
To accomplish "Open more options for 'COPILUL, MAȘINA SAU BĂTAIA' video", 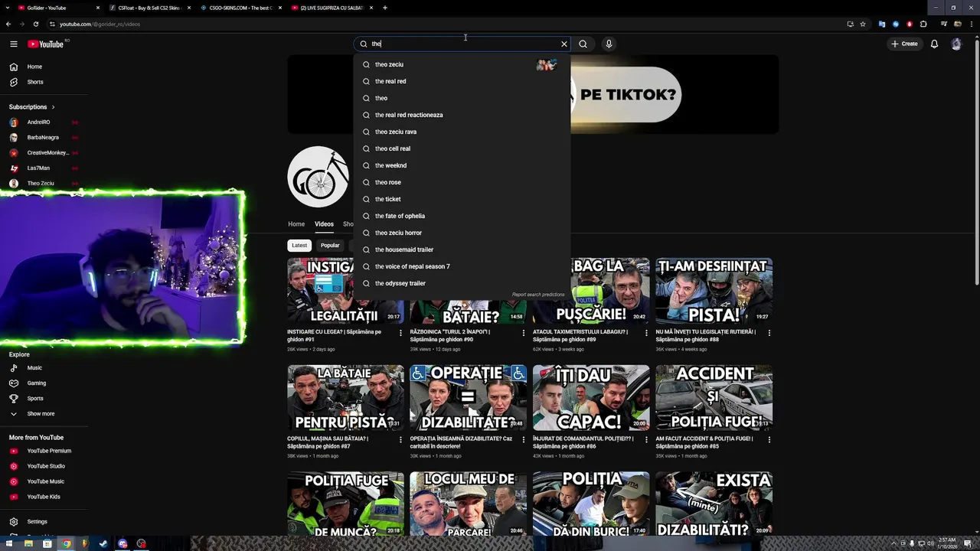I will pos(400,440).
